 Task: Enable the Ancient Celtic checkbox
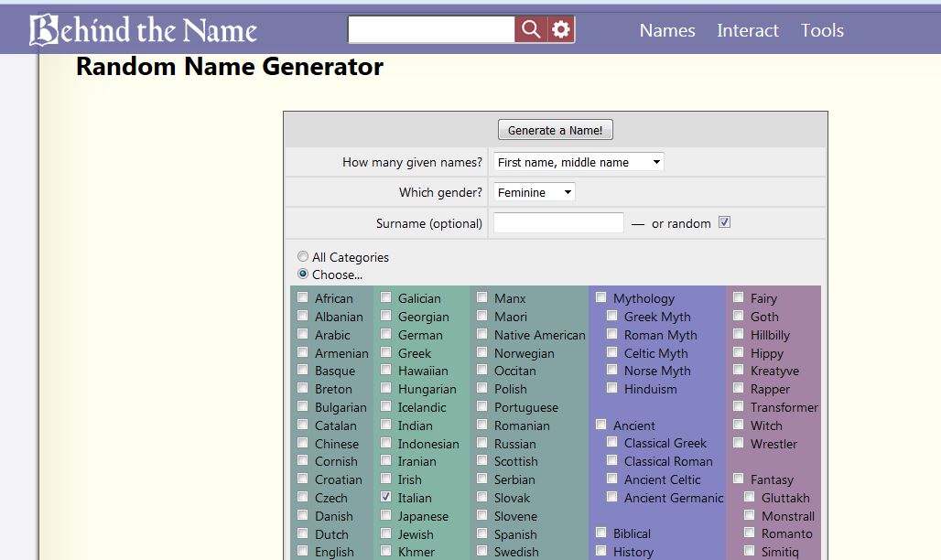(x=612, y=479)
